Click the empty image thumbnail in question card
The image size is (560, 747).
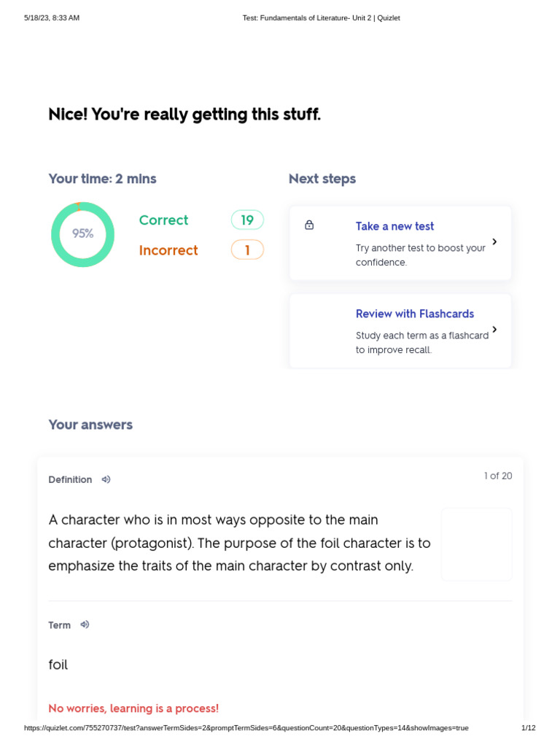tap(476, 544)
